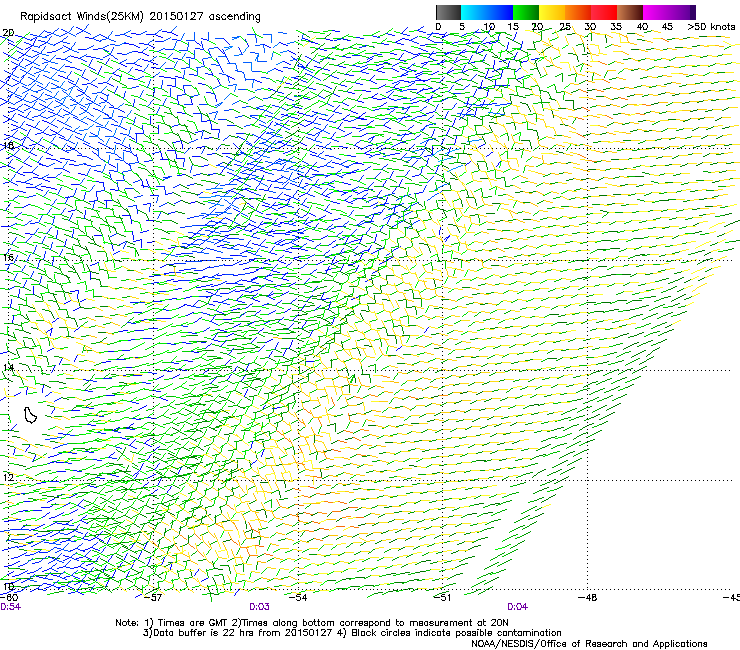Click the Barbados island outline on map

click(x=30, y=415)
